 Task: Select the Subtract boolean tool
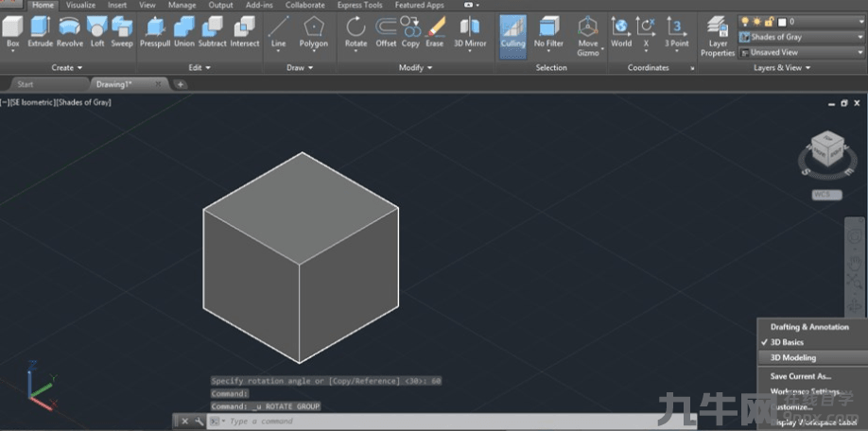(x=213, y=31)
